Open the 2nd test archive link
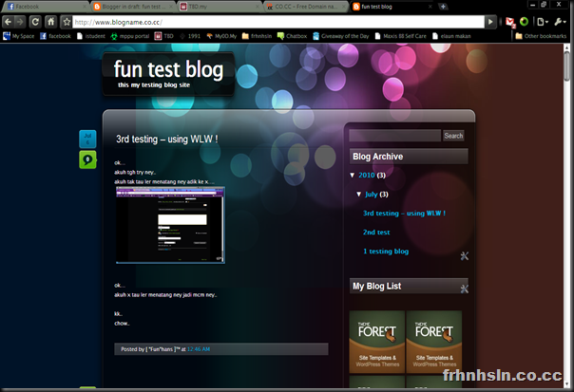 coord(376,233)
